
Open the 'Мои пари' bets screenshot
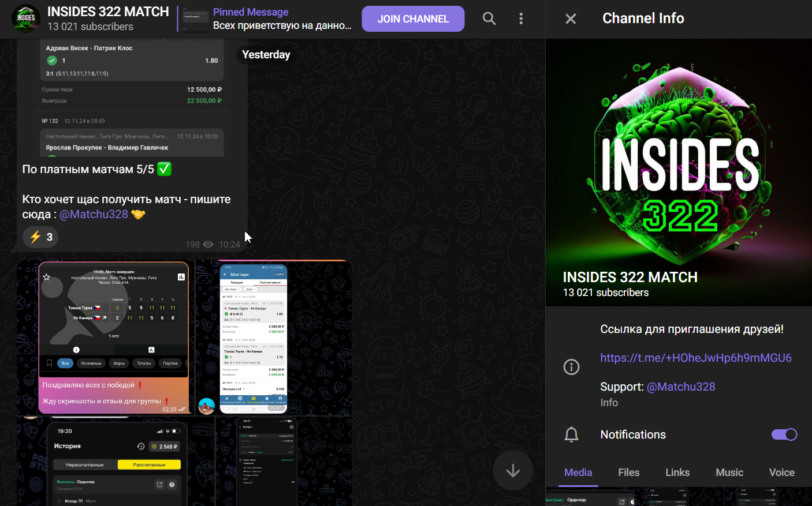click(274, 338)
